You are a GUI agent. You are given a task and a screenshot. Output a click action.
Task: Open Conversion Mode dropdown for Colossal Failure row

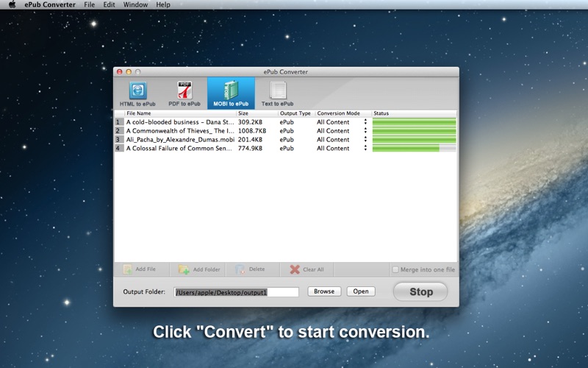[x=365, y=148]
